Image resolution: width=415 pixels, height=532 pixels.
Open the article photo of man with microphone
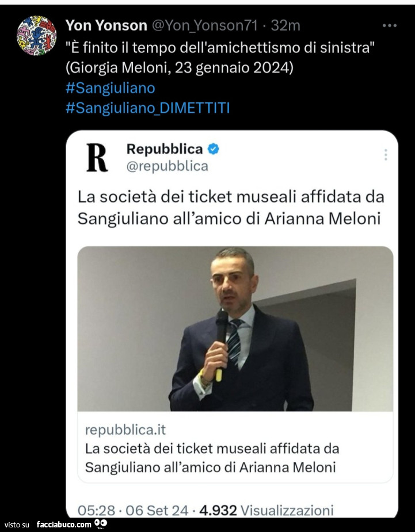click(x=235, y=328)
